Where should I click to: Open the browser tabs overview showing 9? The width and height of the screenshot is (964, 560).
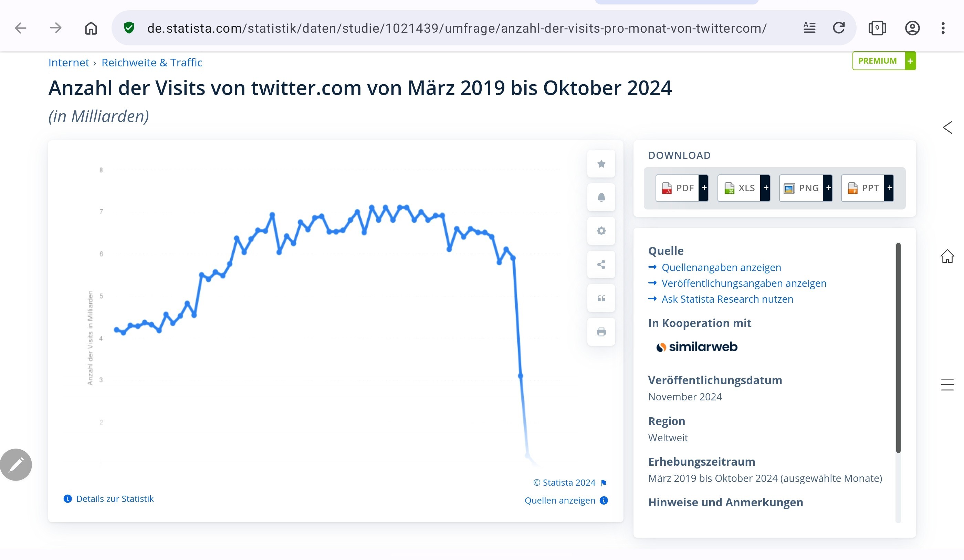pyautogui.click(x=877, y=28)
